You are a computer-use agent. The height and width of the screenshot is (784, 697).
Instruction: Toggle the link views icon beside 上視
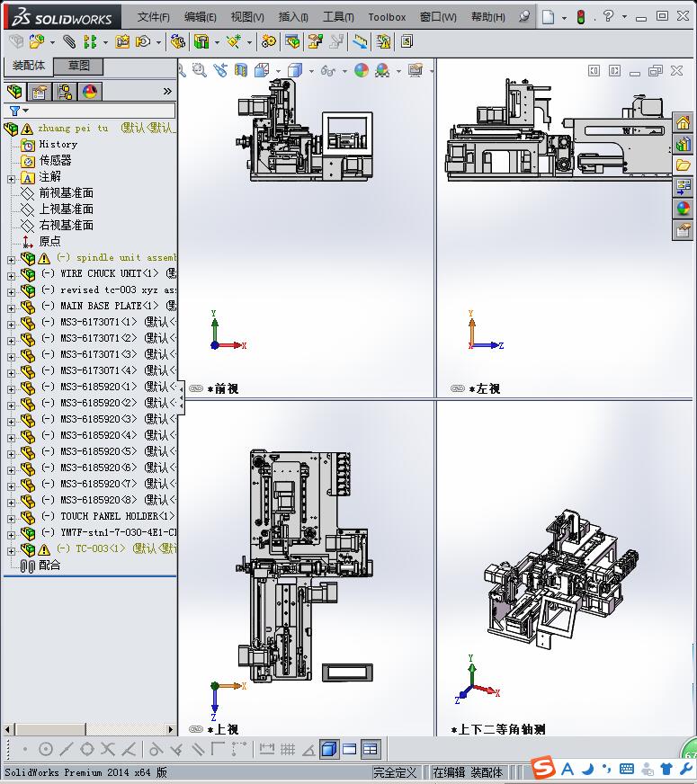point(196,729)
